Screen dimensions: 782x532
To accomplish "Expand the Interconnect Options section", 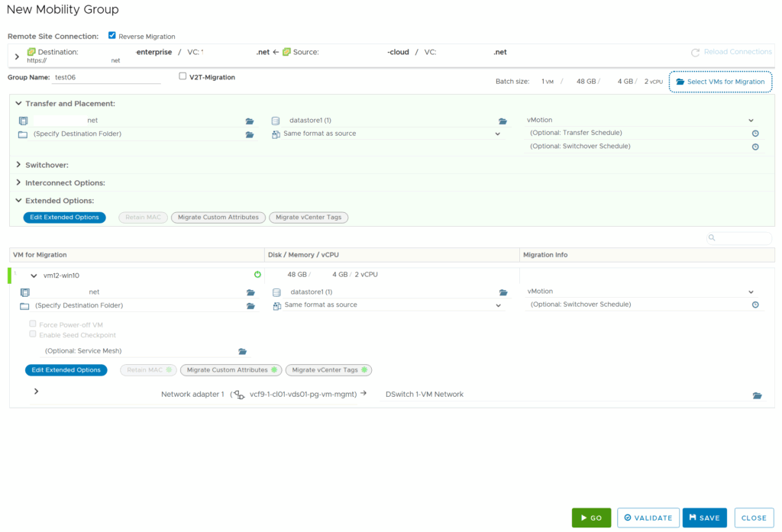I will [19, 183].
